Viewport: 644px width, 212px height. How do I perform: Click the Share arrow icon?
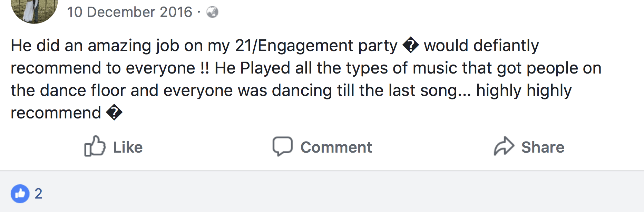504,146
